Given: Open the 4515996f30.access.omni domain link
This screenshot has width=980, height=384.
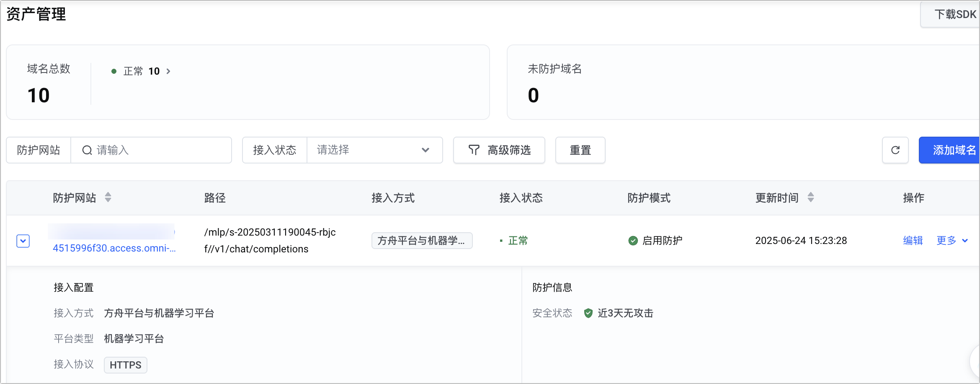Looking at the screenshot, I should coord(114,248).
